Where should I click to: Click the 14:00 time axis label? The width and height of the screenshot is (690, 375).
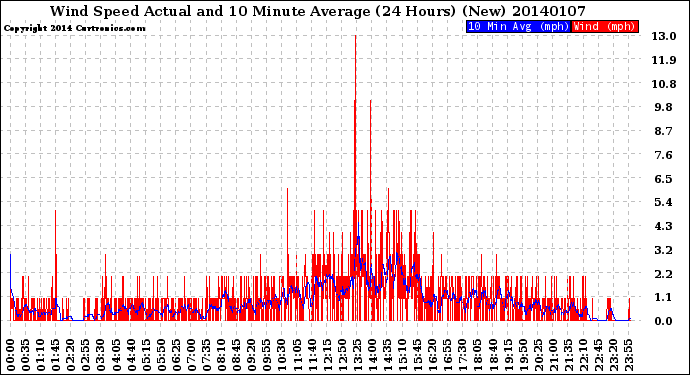pyautogui.click(x=372, y=355)
